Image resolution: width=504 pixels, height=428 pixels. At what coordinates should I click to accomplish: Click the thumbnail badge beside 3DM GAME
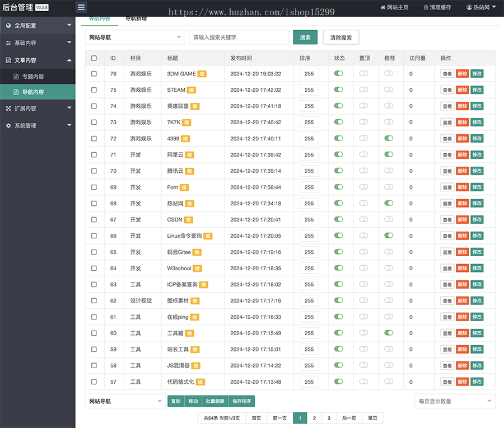click(202, 74)
